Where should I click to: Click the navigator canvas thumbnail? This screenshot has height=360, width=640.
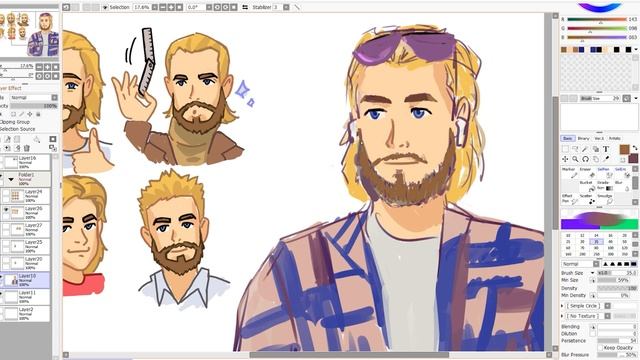pos(29,34)
